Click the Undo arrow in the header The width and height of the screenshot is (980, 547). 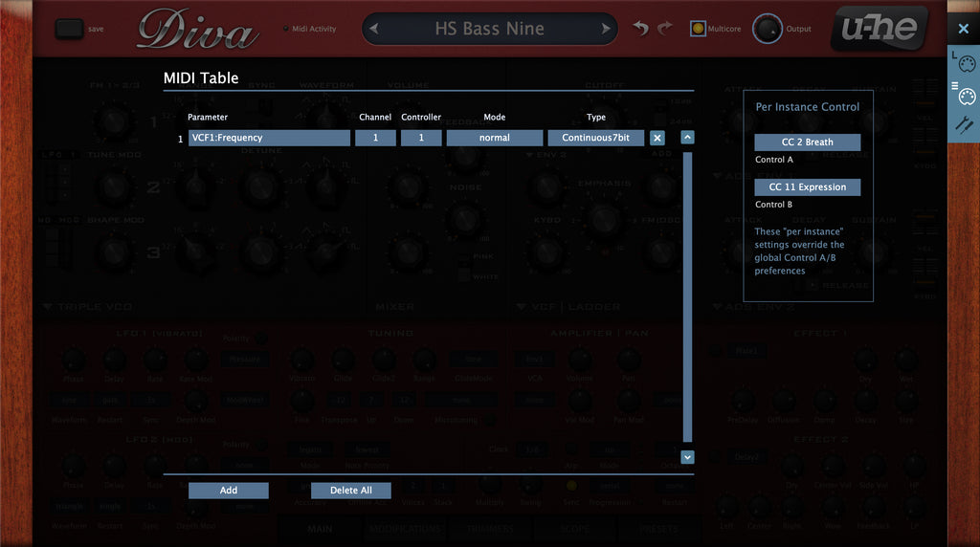point(640,28)
